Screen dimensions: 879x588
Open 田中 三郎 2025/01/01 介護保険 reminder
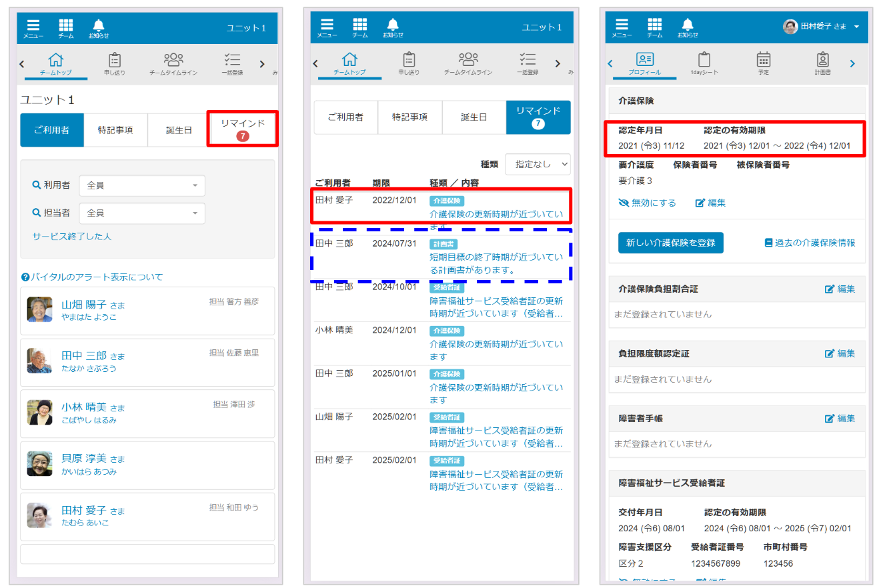click(442, 387)
